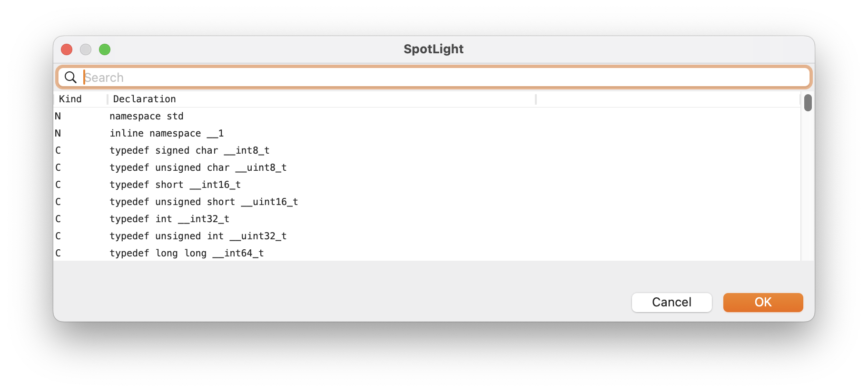Select typedef unsigned char __uint8_t entry
The height and width of the screenshot is (392, 868).
(427, 167)
